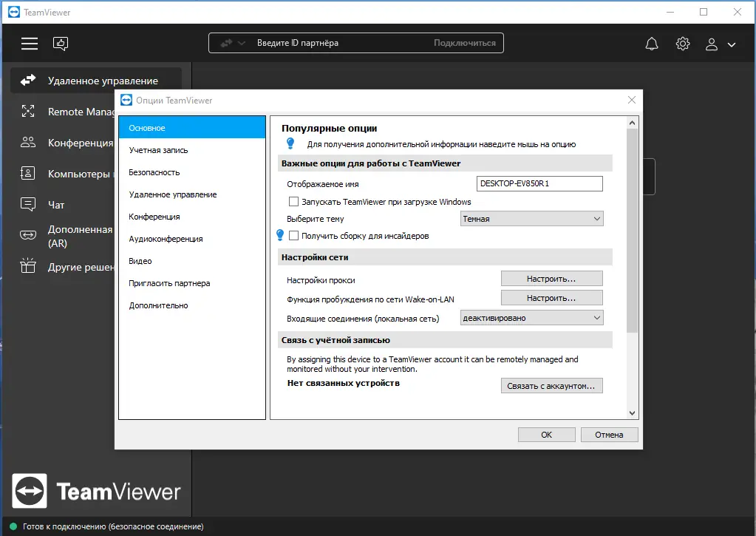Open notifications via the bell icon
The image size is (756, 536).
651,44
